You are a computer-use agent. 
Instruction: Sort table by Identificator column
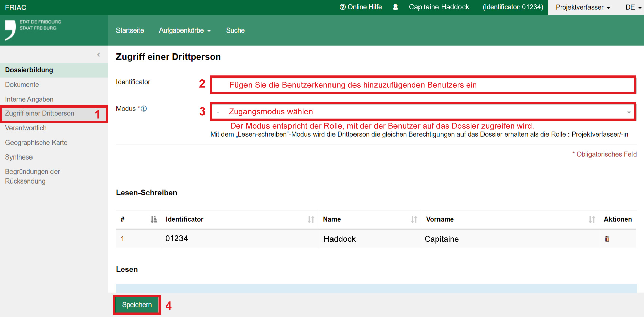[x=311, y=219]
